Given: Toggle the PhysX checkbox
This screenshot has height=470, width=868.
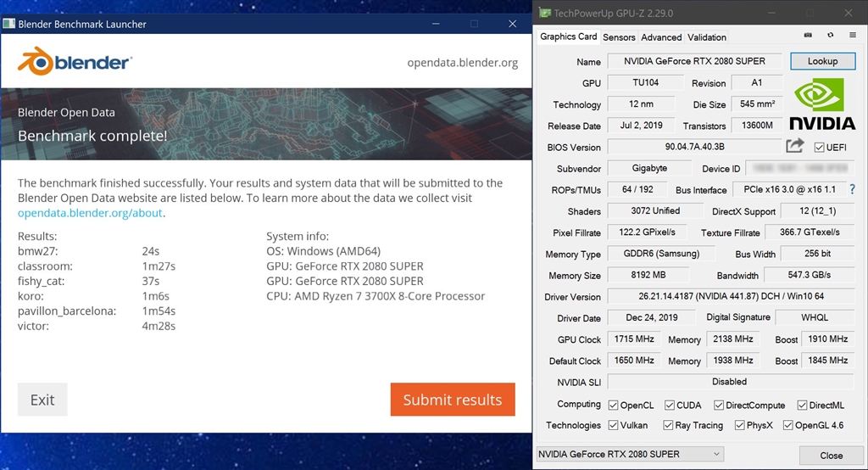Looking at the screenshot, I should pyautogui.click(x=739, y=425).
